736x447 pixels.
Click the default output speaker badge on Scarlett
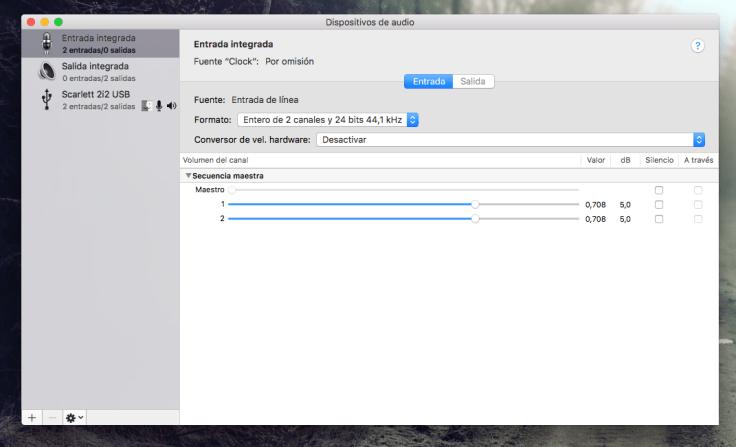tap(171, 106)
